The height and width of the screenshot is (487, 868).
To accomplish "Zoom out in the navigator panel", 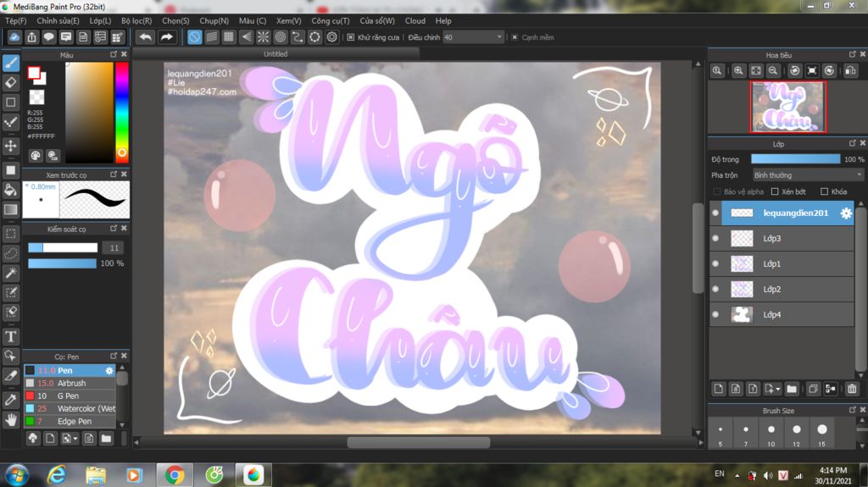I will [773, 71].
